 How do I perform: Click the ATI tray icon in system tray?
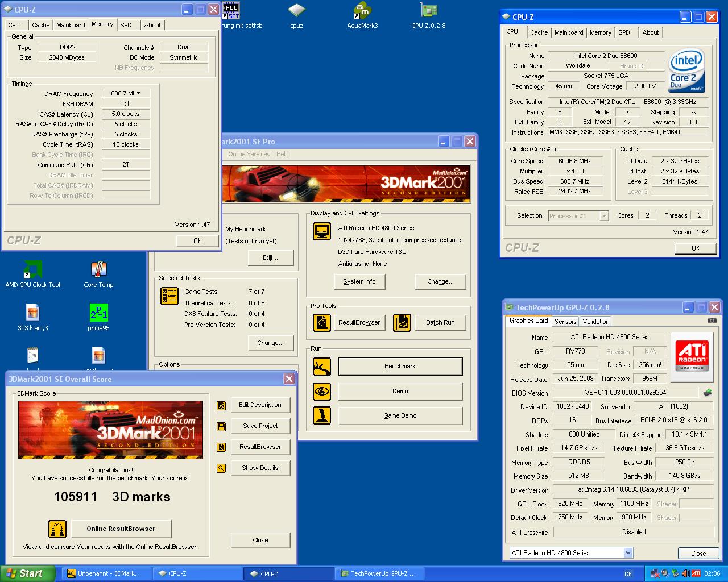(x=696, y=573)
